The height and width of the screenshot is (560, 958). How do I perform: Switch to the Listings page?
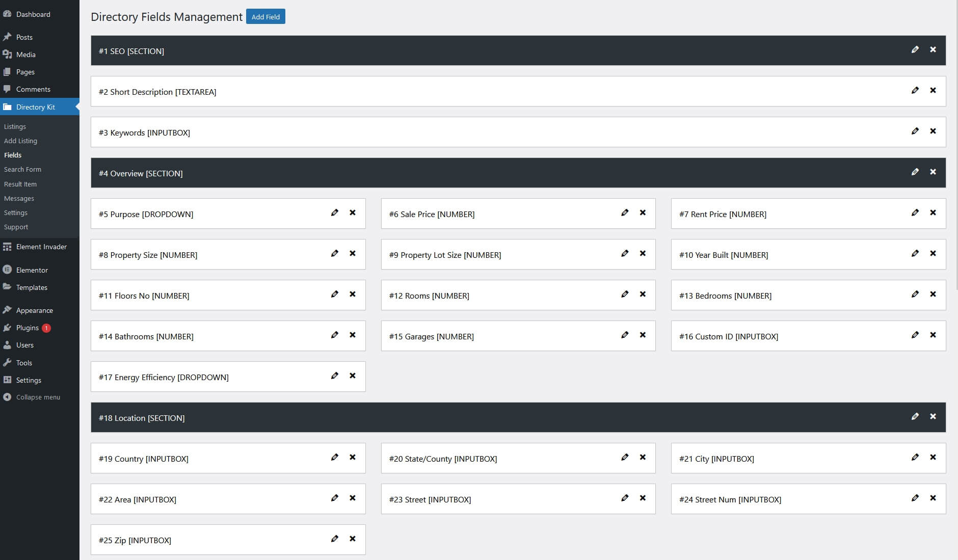tap(15, 126)
